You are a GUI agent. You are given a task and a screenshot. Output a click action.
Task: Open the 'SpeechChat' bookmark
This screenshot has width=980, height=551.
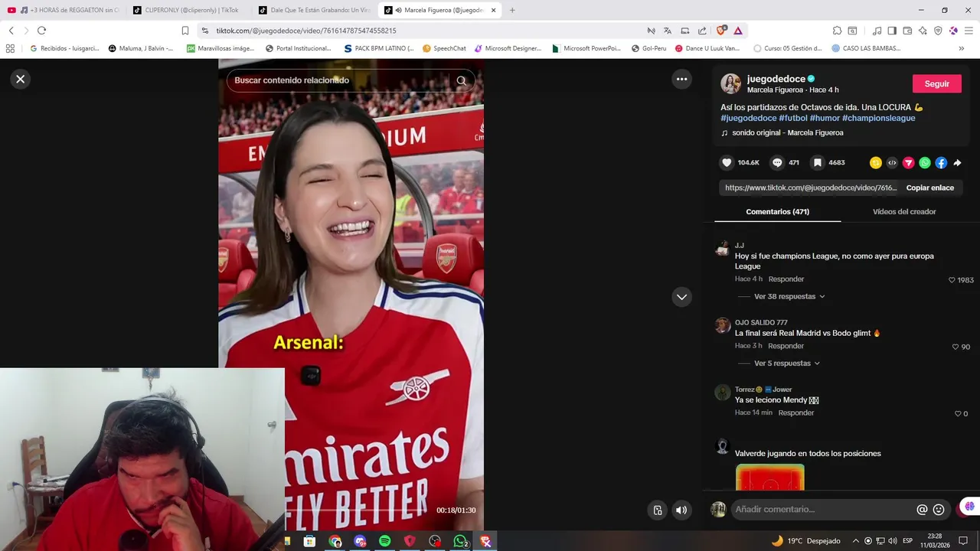point(444,48)
